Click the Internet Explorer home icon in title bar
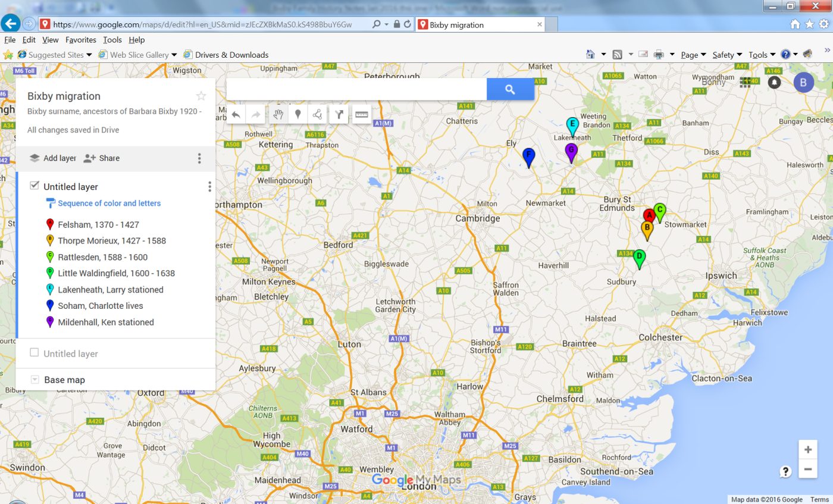This screenshot has height=504, width=833. (x=795, y=24)
